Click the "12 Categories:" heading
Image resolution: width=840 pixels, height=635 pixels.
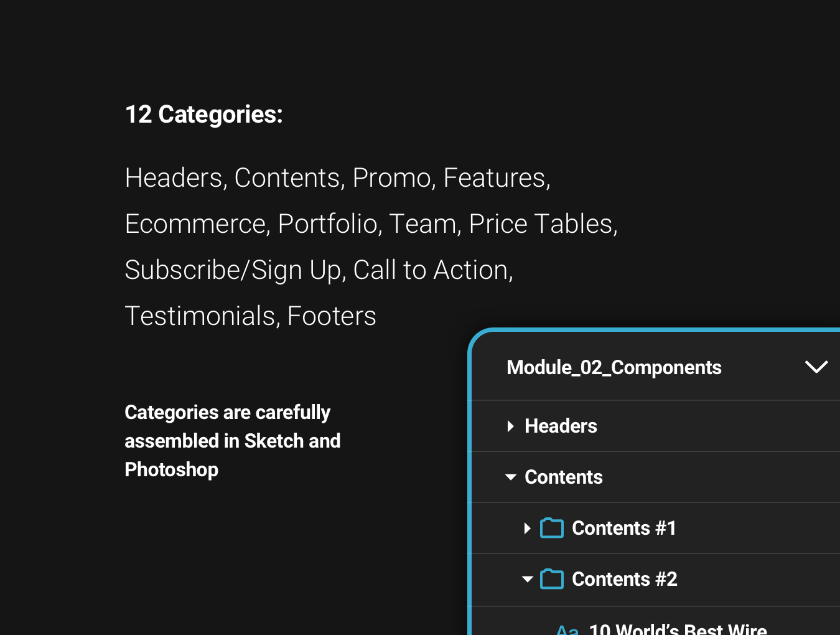coord(204,115)
